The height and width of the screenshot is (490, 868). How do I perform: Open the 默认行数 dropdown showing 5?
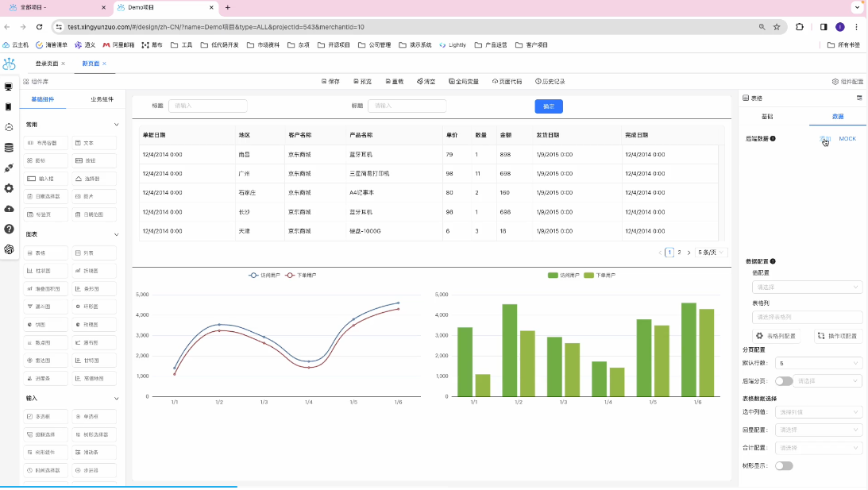coord(819,363)
